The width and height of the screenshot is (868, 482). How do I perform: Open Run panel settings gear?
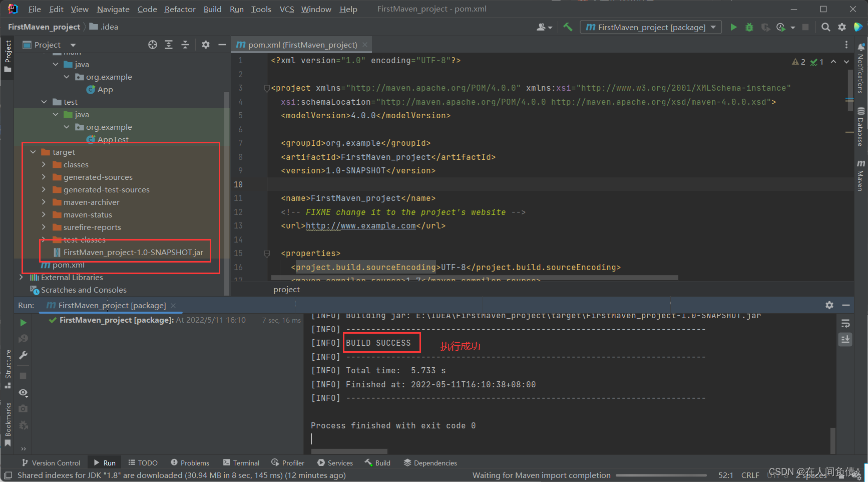(x=829, y=305)
